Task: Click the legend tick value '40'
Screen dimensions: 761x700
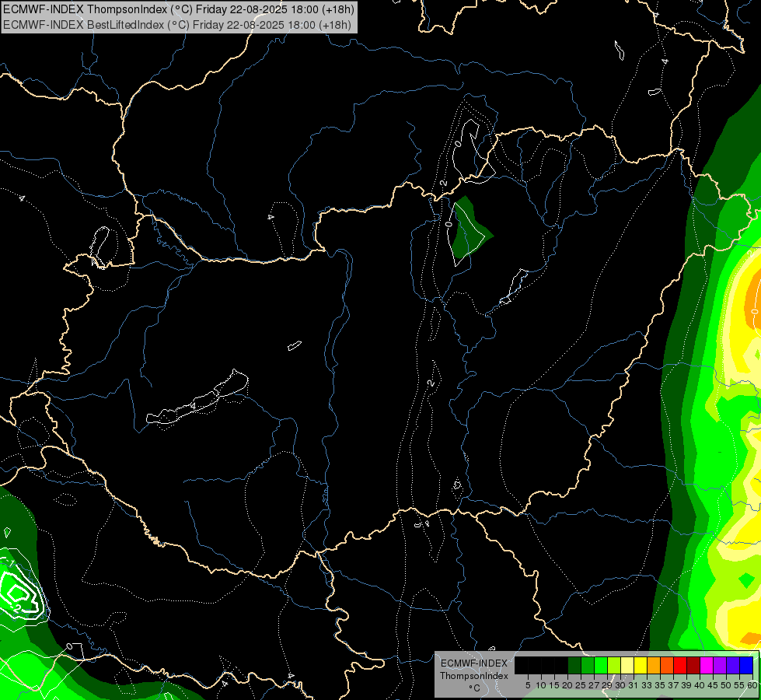Action: point(700,685)
